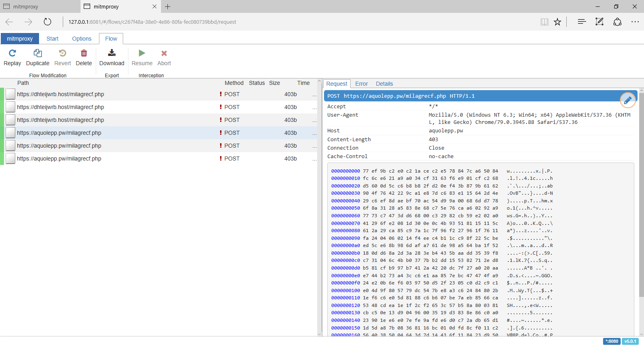Open the blue mitmproxy menu tab

pyautogui.click(x=20, y=39)
